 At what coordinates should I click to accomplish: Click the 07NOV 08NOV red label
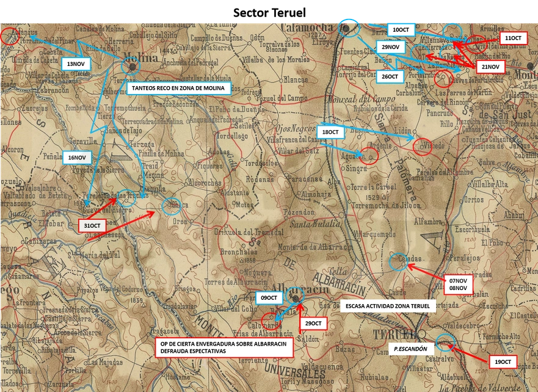(x=458, y=285)
